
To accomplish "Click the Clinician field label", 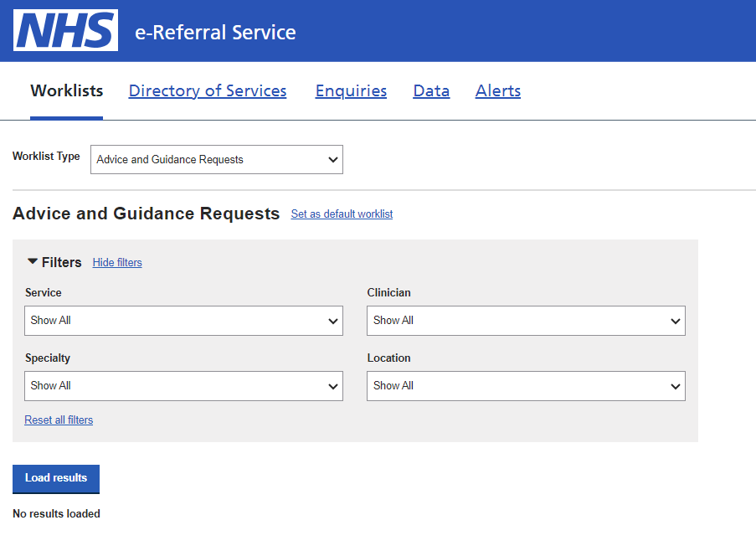I will click(x=389, y=292).
